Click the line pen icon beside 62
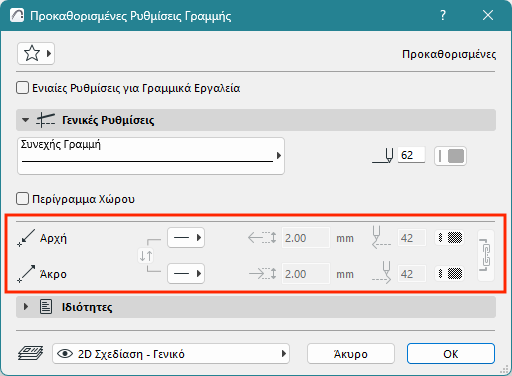512x376 pixels. 383,156
